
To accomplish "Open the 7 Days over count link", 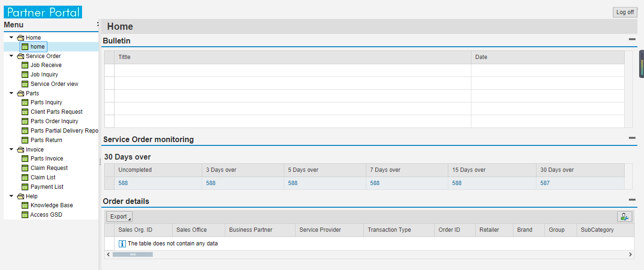I will [375, 183].
